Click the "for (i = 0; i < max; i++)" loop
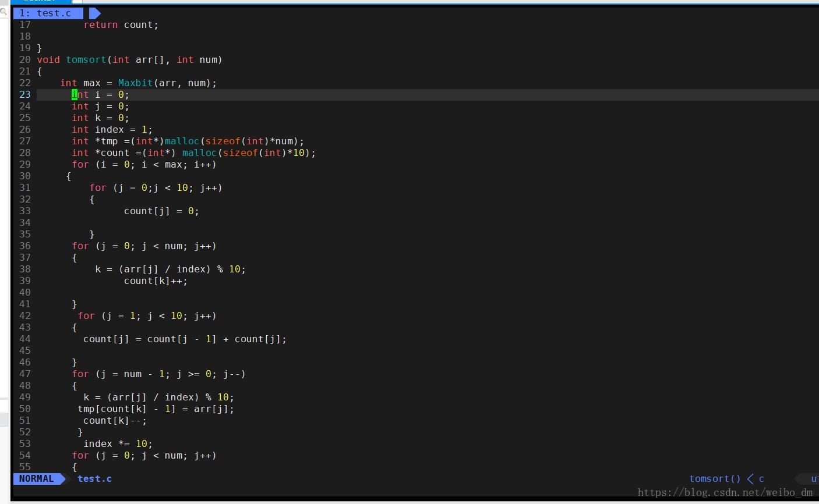Image resolution: width=819 pixels, height=504 pixels. 144,164
